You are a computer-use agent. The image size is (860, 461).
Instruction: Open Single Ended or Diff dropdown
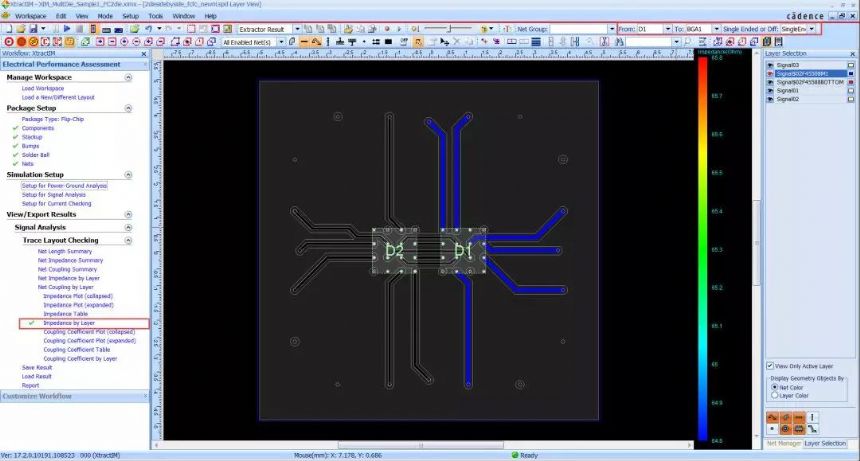coord(812,29)
